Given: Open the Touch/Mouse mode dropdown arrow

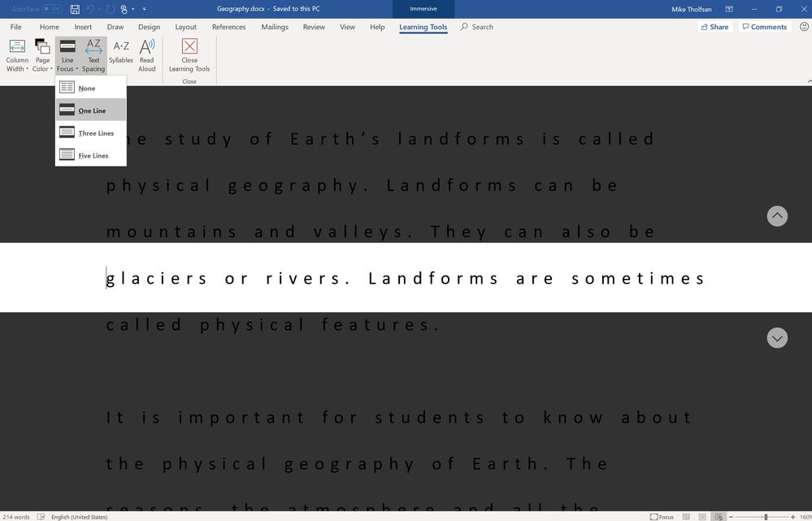Looking at the screenshot, I should (133, 9).
